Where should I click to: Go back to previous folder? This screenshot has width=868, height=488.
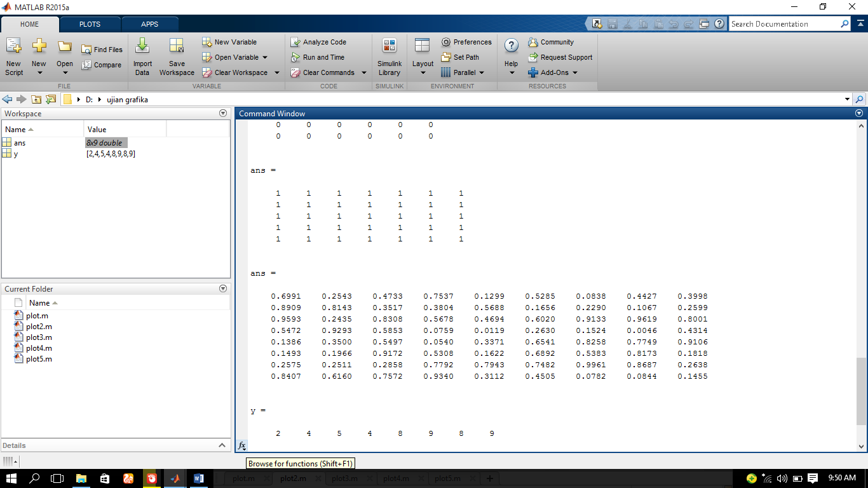8,99
